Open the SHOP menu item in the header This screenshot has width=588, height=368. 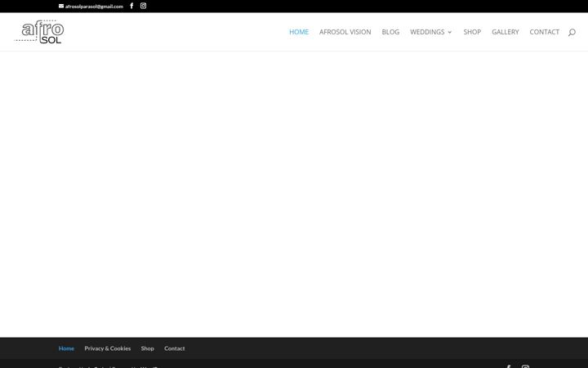(x=472, y=32)
